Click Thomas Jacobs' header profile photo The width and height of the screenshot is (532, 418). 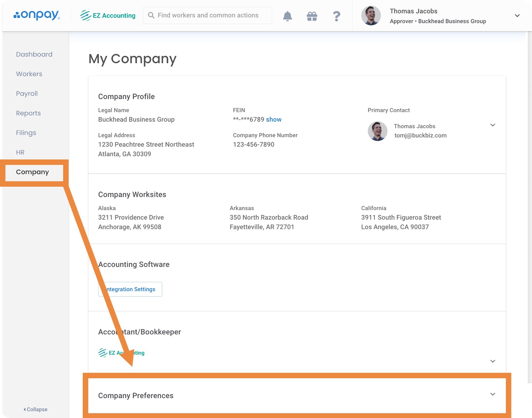point(371,16)
